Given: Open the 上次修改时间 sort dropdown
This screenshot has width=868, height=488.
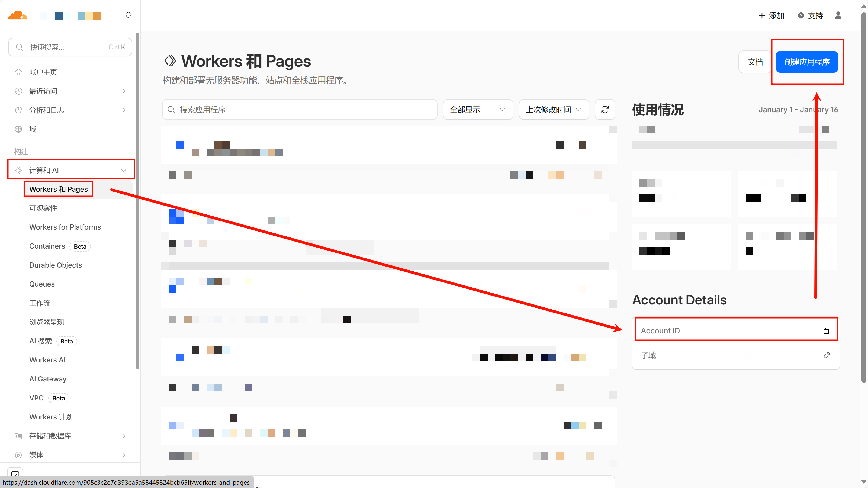Looking at the screenshot, I should click(x=554, y=110).
